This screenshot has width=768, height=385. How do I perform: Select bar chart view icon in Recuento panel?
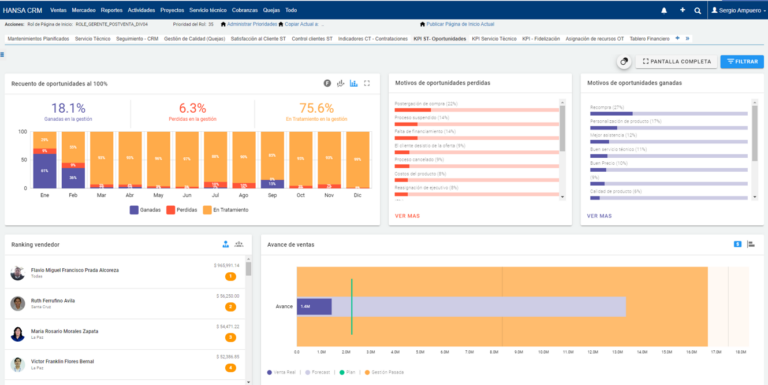(354, 84)
